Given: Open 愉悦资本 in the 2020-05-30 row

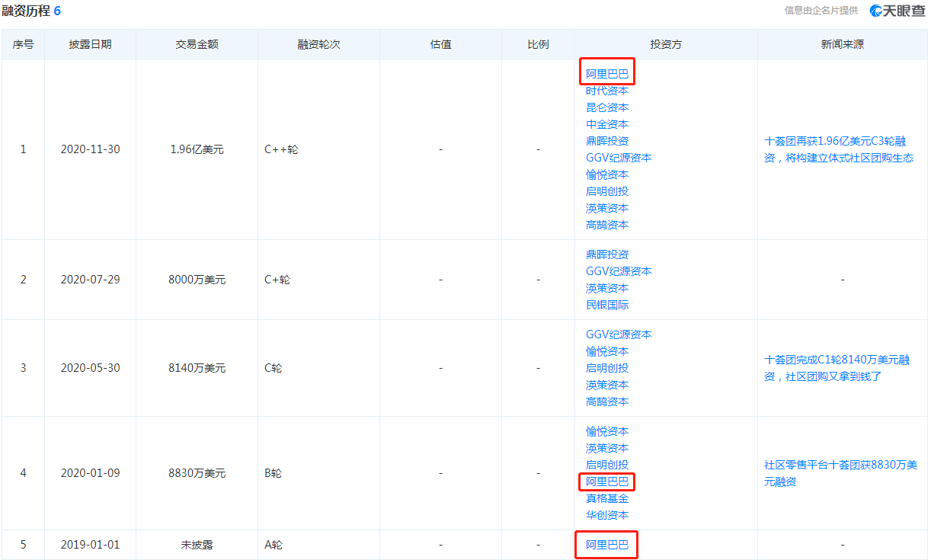Looking at the screenshot, I should [x=607, y=351].
